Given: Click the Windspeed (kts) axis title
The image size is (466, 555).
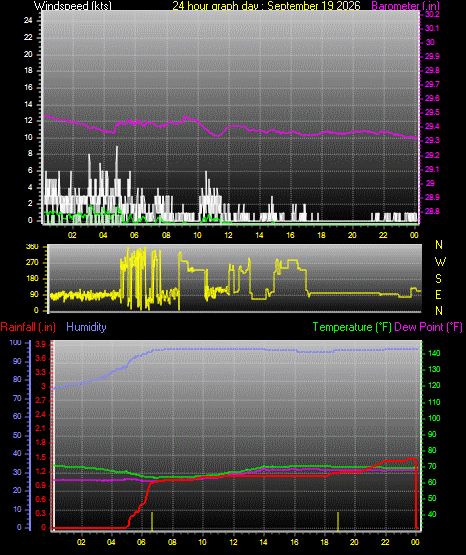Looking at the screenshot, I should (x=73, y=5).
